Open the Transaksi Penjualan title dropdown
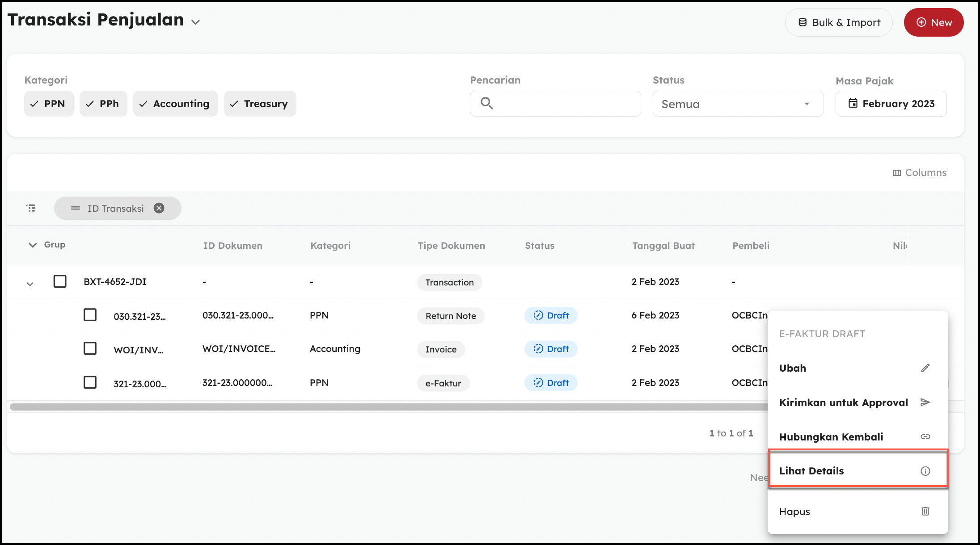980x545 pixels. (x=195, y=22)
